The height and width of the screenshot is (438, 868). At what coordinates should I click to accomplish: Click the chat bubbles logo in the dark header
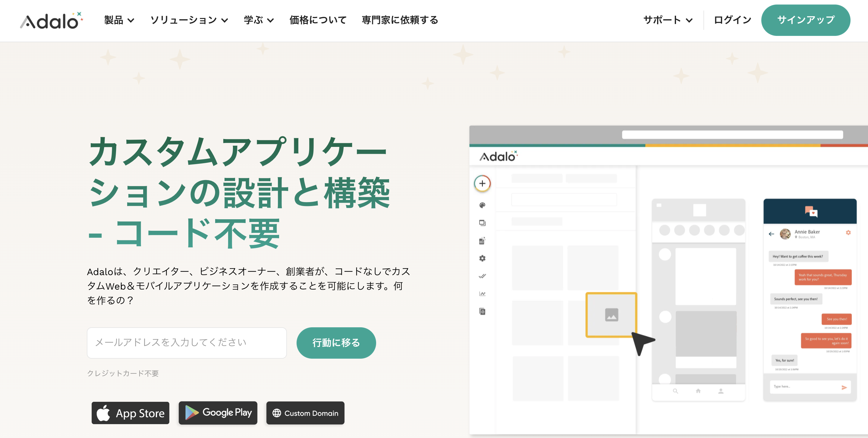(x=811, y=211)
